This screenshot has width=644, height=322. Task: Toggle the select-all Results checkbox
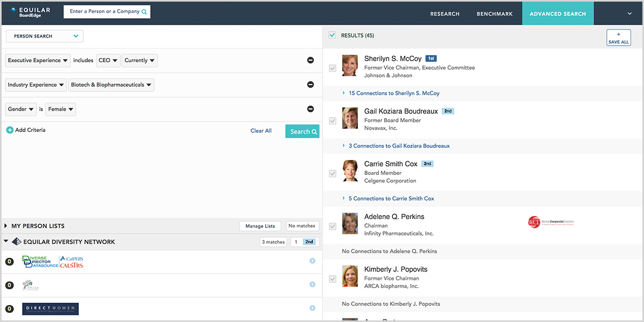point(332,35)
